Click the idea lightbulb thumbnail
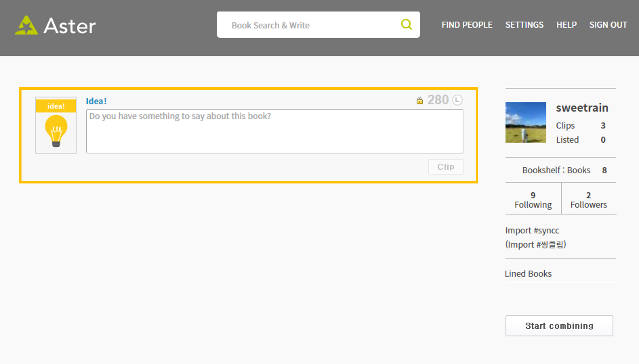This screenshot has width=639, height=364. 56,125
